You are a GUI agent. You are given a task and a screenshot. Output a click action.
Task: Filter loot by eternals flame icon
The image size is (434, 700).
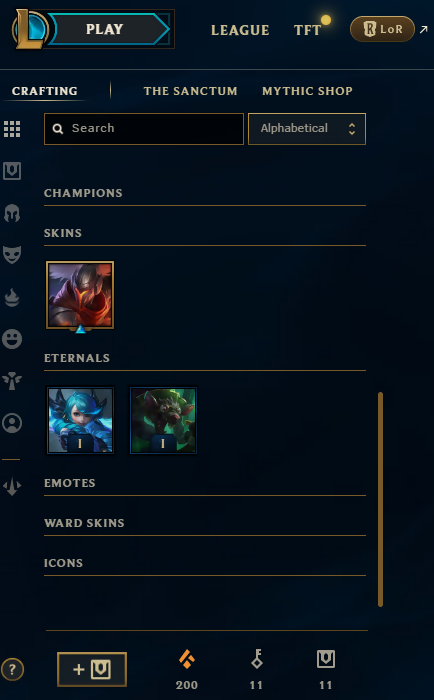click(x=12, y=297)
